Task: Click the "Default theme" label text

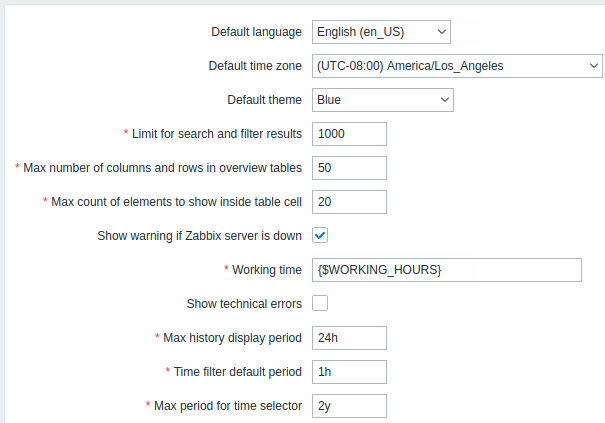Action: [264, 100]
